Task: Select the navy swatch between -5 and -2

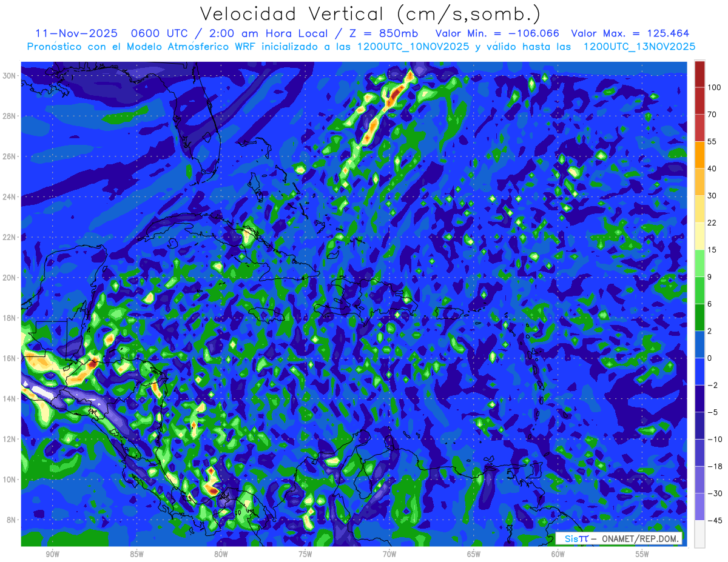Action: 699,398
